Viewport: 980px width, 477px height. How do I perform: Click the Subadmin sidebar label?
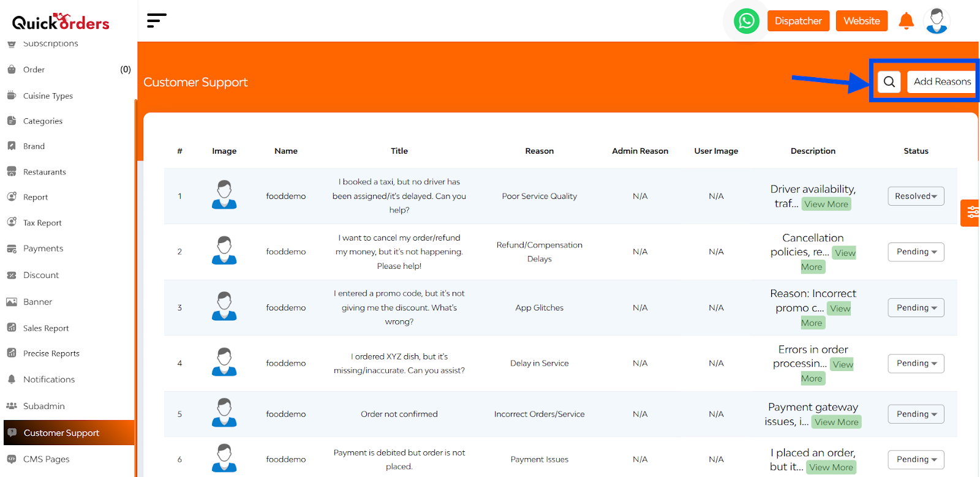tap(44, 405)
